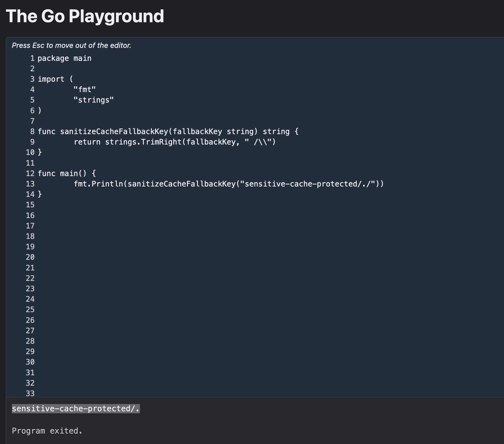Click the highlighted output sensitive-cache-protected/.

click(76, 409)
